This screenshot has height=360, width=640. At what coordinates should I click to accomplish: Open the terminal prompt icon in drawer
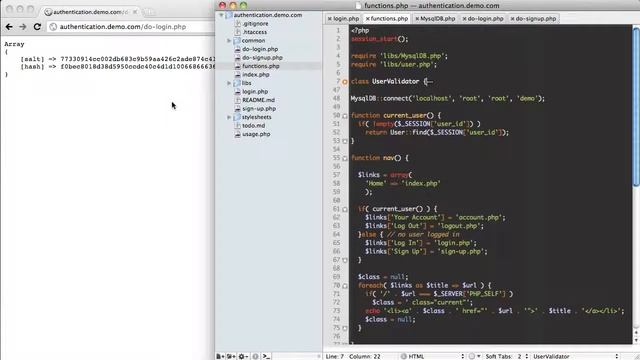pyautogui.click(x=266, y=356)
